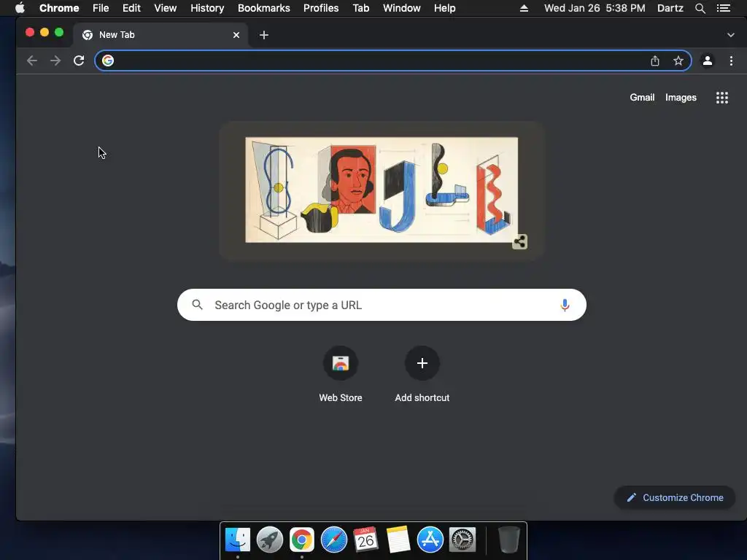Reload the current page
Image resolution: width=747 pixels, height=560 pixels.
pos(79,61)
